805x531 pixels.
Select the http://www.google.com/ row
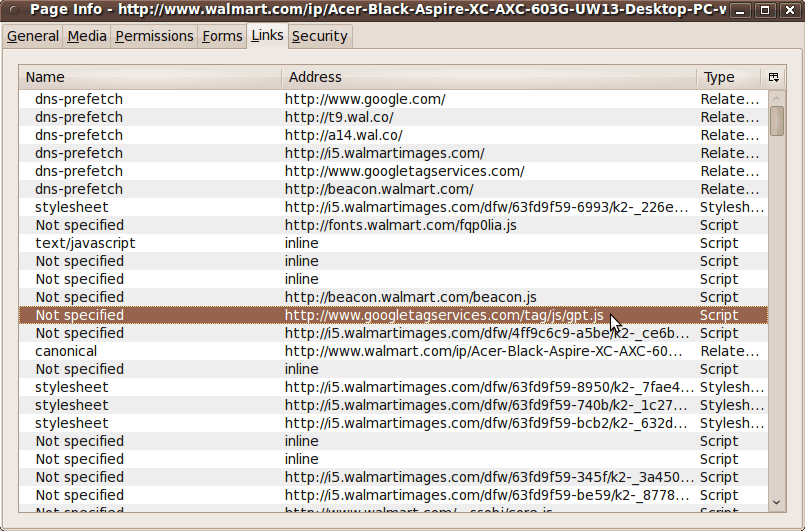(393, 99)
